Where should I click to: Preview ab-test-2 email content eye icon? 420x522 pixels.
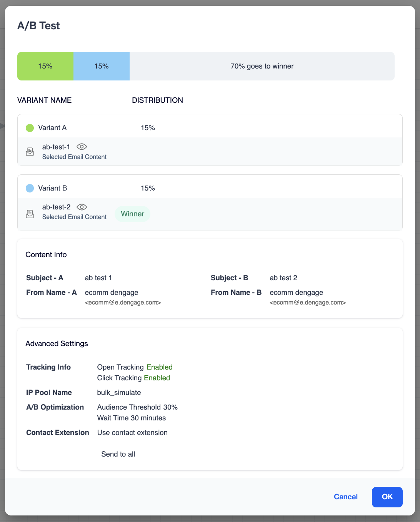tap(82, 207)
